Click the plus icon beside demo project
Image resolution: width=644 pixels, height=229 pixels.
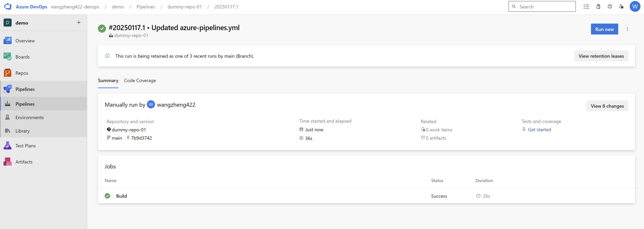tap(79, 23)
